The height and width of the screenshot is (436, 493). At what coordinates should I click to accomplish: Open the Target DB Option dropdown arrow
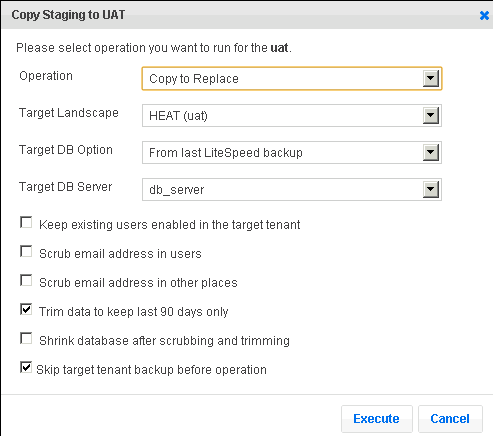tap(431, 153)
